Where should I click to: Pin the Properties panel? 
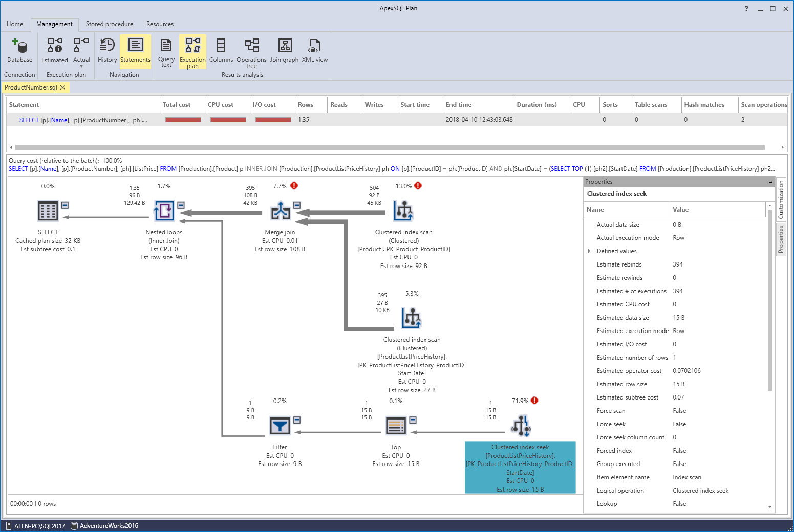point(770,182)
